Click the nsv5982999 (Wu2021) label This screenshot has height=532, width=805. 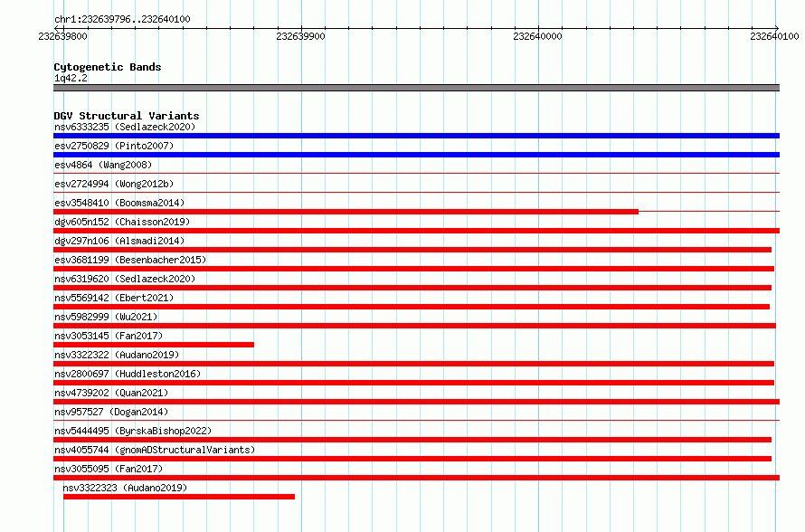[106, 317]
